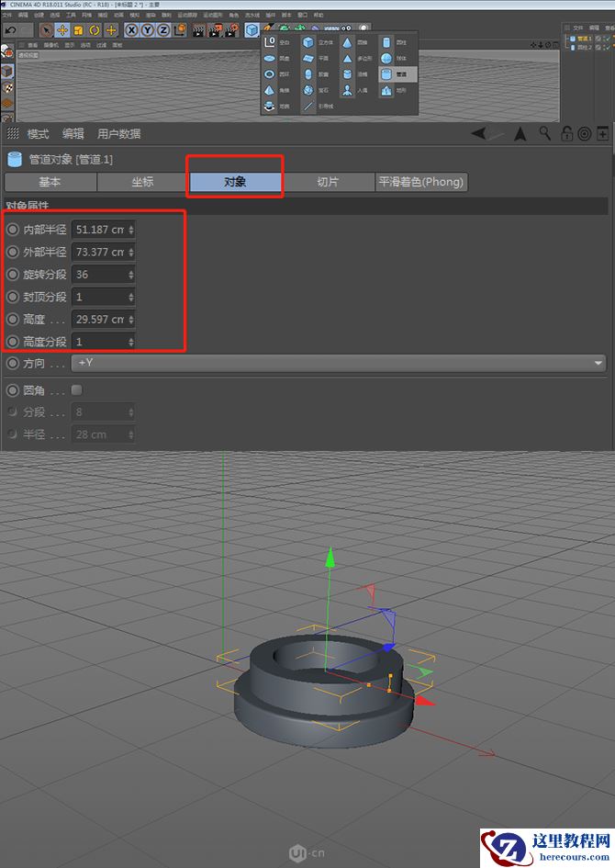Toggle keyframe circle for 封顶分段
This screenshot has height=868, width=615.
click(x=13, y=297)
